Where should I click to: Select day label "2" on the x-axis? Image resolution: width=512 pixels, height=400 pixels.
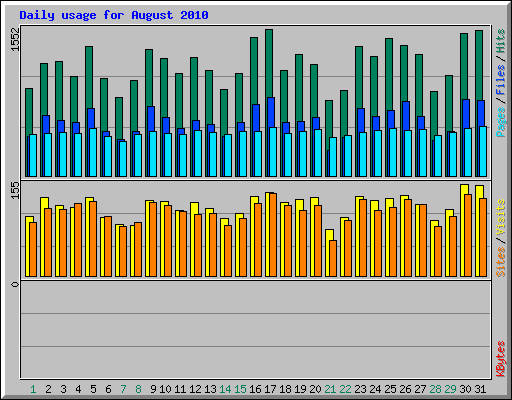click(48, 389)
